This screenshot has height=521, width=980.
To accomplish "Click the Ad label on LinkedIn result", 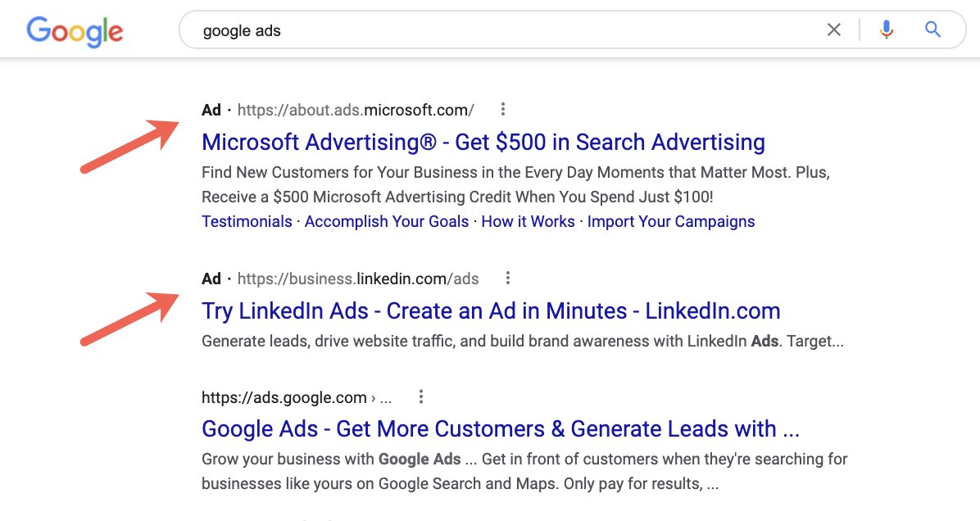I will [211, 279].
